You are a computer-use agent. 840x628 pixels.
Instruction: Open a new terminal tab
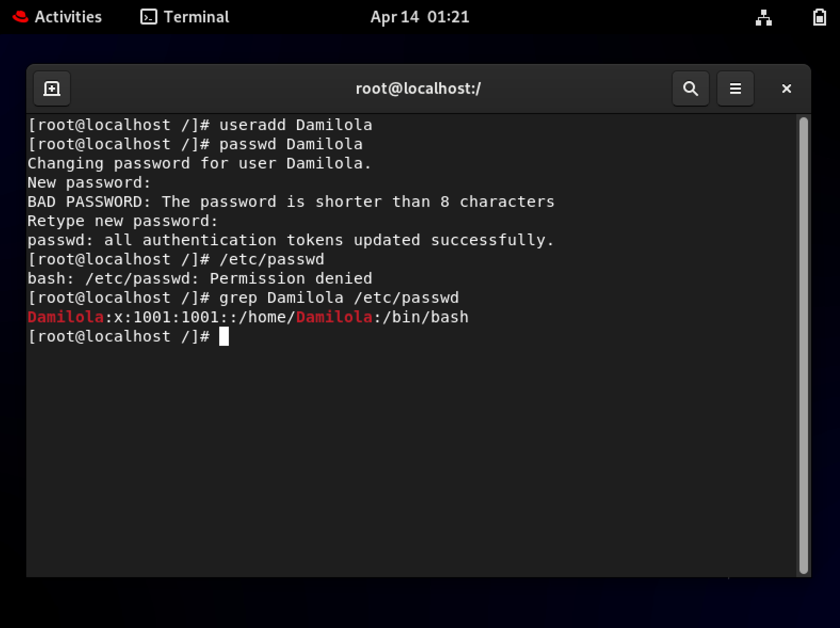click(52, 88)
